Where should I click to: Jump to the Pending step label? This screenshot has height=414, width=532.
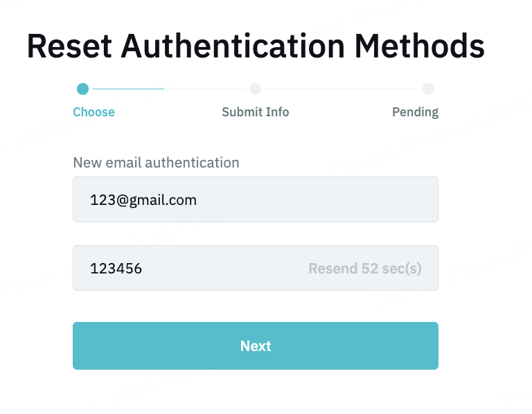pos(415,112)
